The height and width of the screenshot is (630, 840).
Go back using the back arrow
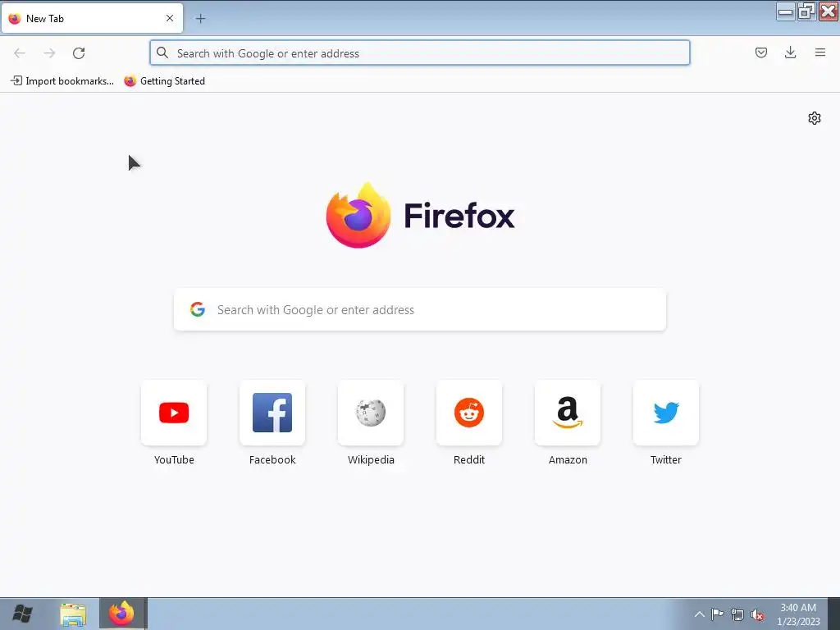tap(20, 53)
